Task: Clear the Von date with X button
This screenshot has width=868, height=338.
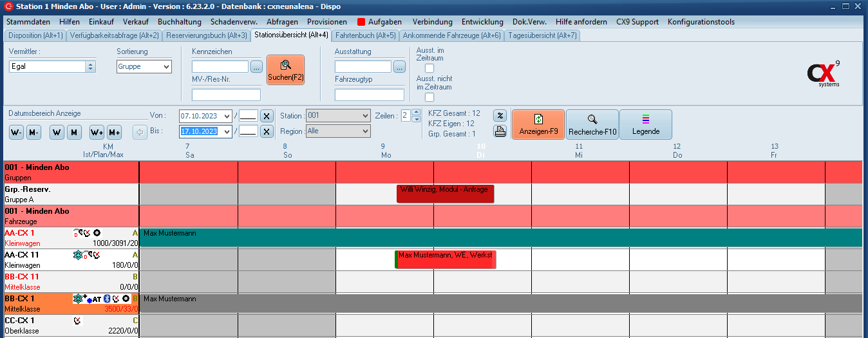Action: (x=267, y=116)
